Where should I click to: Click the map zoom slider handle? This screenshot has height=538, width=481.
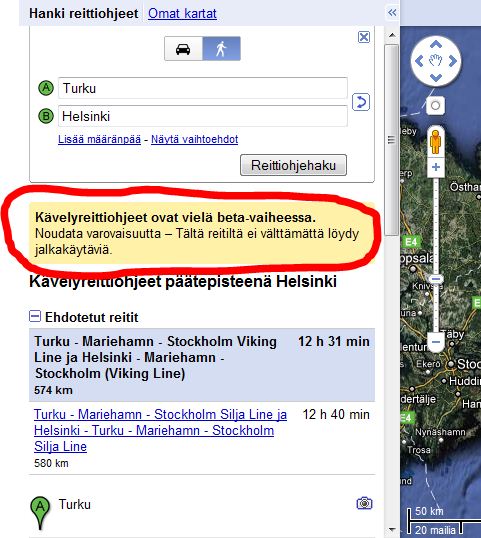(x=436, y=279)
